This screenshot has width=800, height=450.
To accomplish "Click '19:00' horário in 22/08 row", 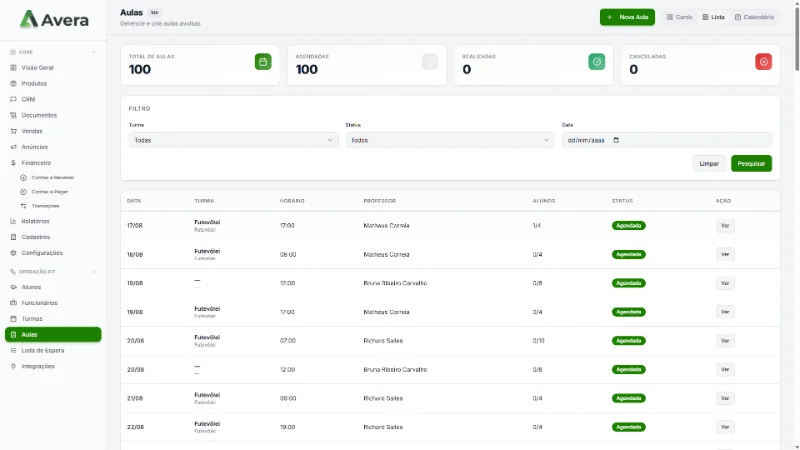I will pyautogui.click(x=288, y=427).
